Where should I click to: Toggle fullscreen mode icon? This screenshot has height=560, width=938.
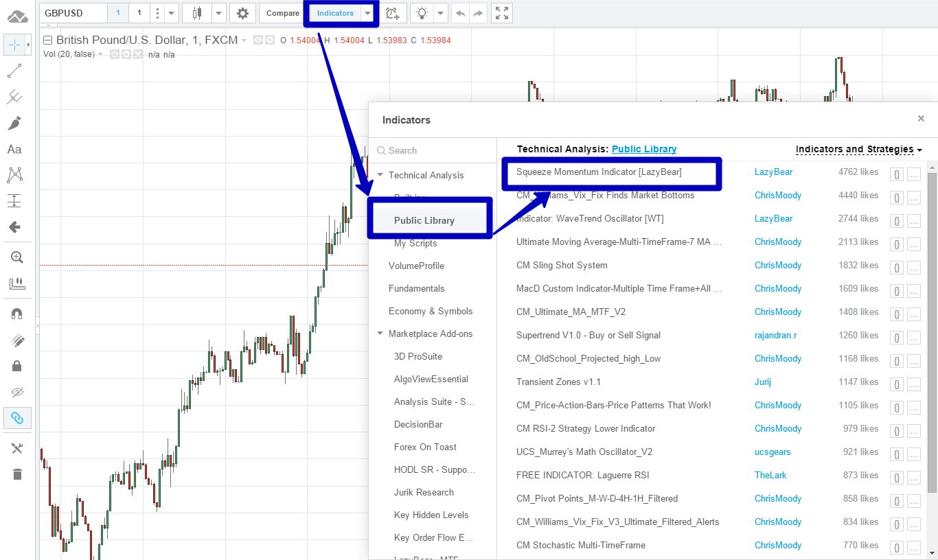point(502,13)
